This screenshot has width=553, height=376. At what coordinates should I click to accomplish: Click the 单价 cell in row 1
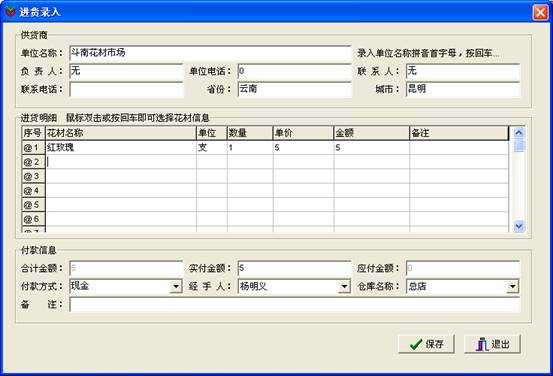click(303, 147)
